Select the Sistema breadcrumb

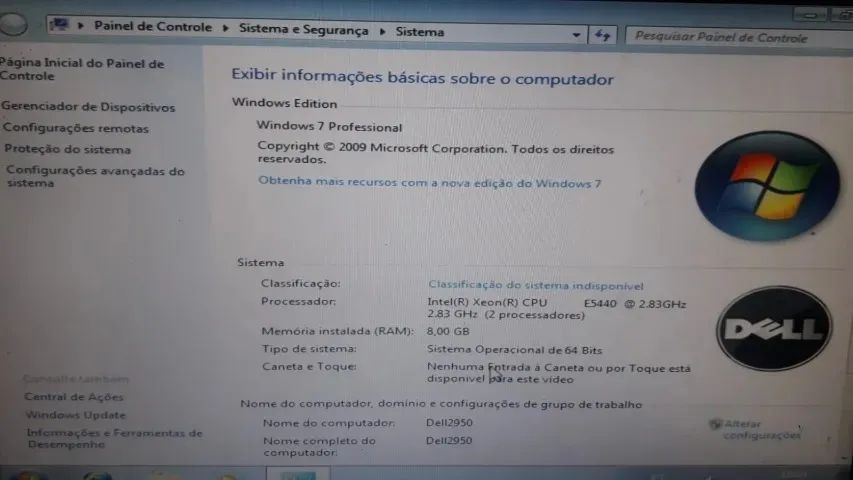(419, 32)
